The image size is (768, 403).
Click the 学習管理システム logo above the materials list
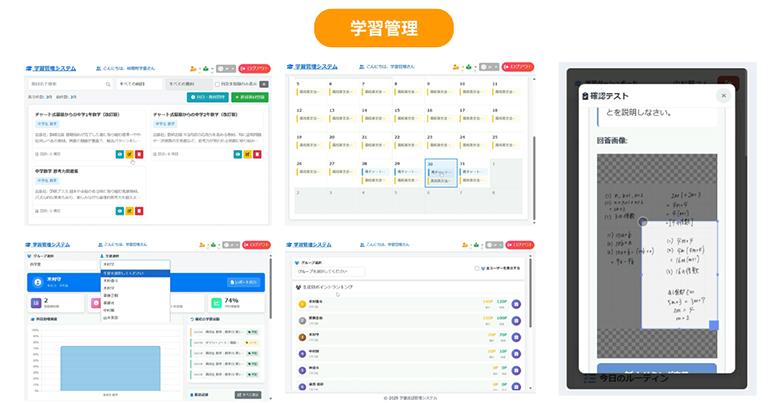click(55, 66)
